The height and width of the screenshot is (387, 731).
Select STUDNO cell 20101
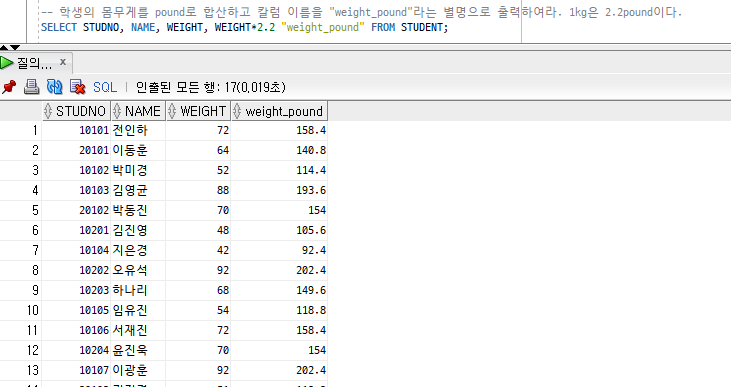coord(76,150)
